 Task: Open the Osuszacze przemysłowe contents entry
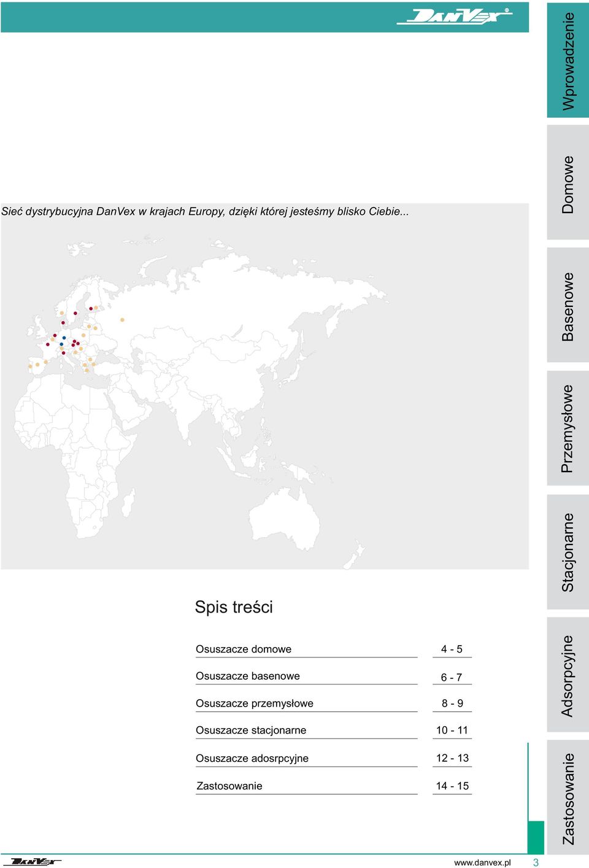click(255, 703)
